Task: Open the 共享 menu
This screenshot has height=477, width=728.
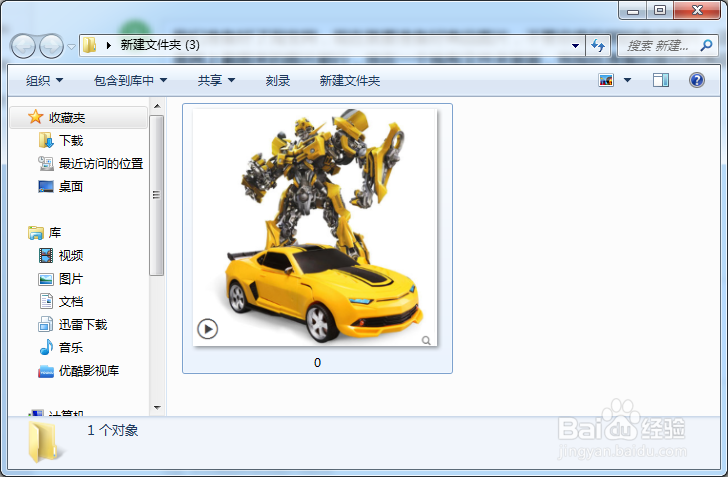Action: 216,80
